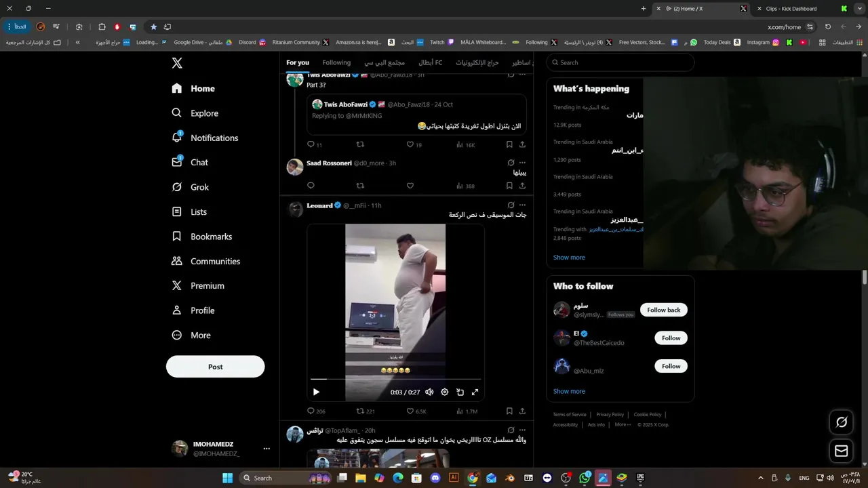Bookmark Saad Rossoneri's post

[x=509, y=186]
